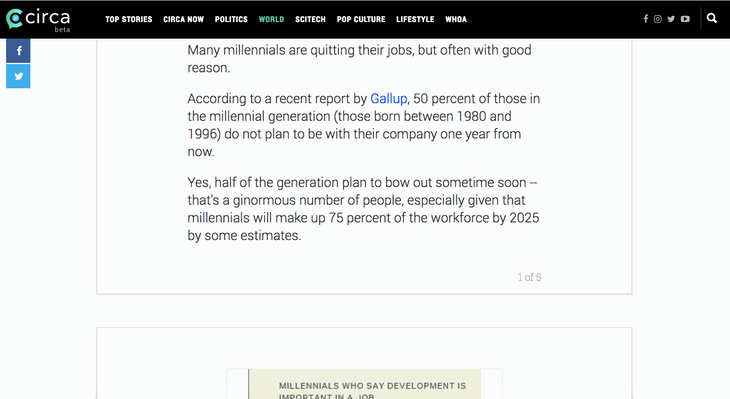
Task: Open the search magnifier icon
Action: pos(711,18)
